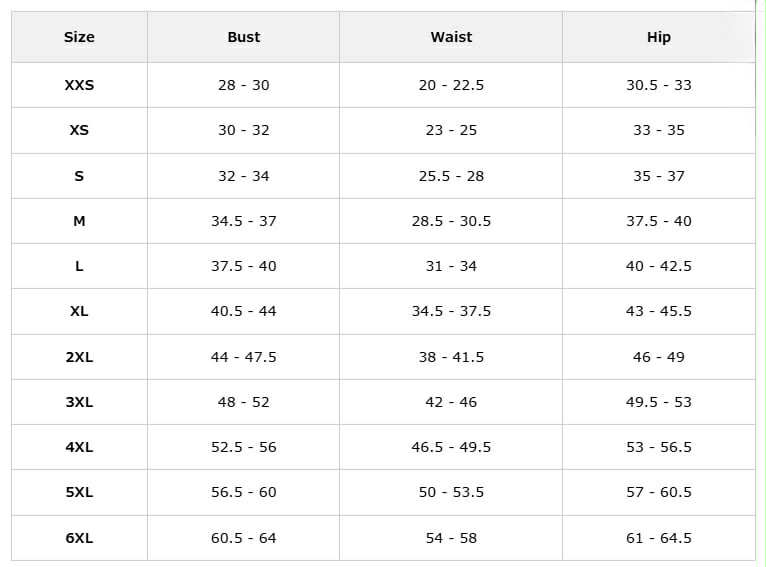Click waist value 54 - 58
766x567 pixels.
pos(451,538)
